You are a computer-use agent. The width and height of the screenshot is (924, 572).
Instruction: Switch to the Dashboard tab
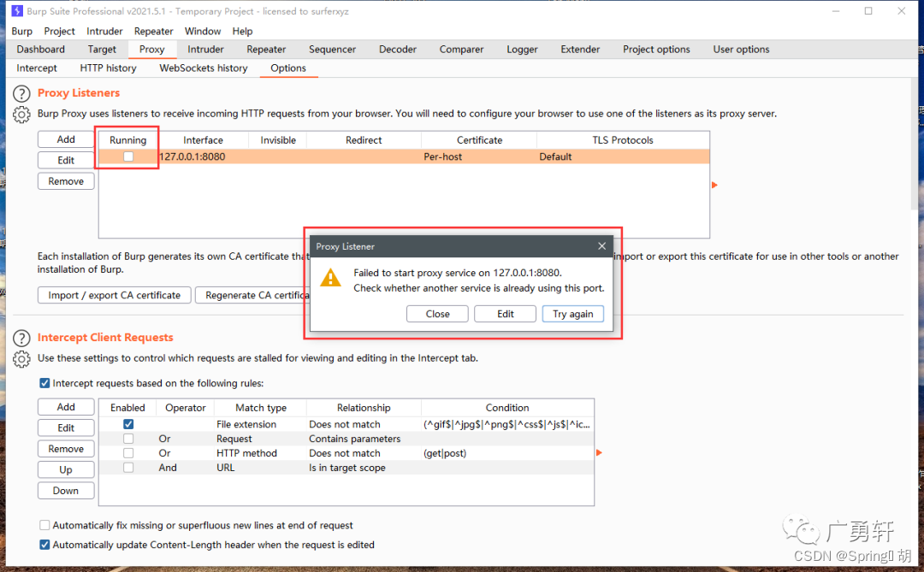point(41,50)
